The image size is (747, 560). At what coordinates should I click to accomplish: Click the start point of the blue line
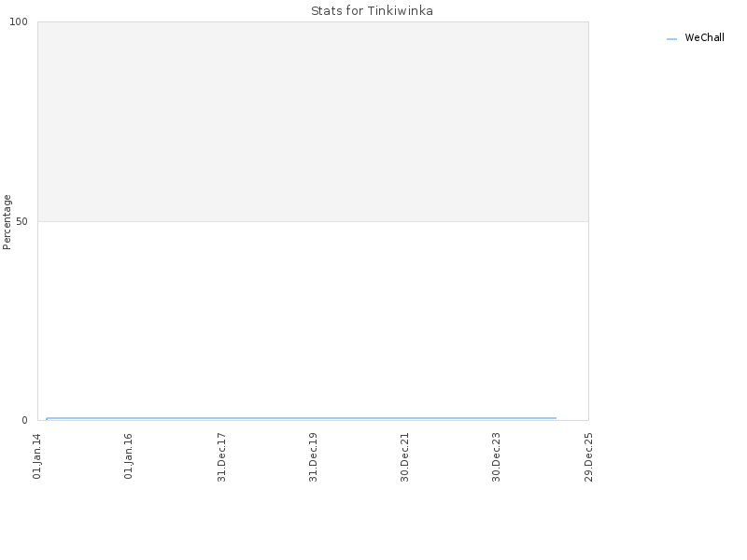(x=47, y=419)
